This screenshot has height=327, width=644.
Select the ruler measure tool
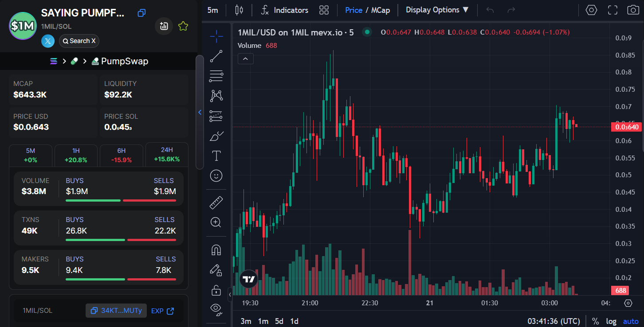(216, 203)
